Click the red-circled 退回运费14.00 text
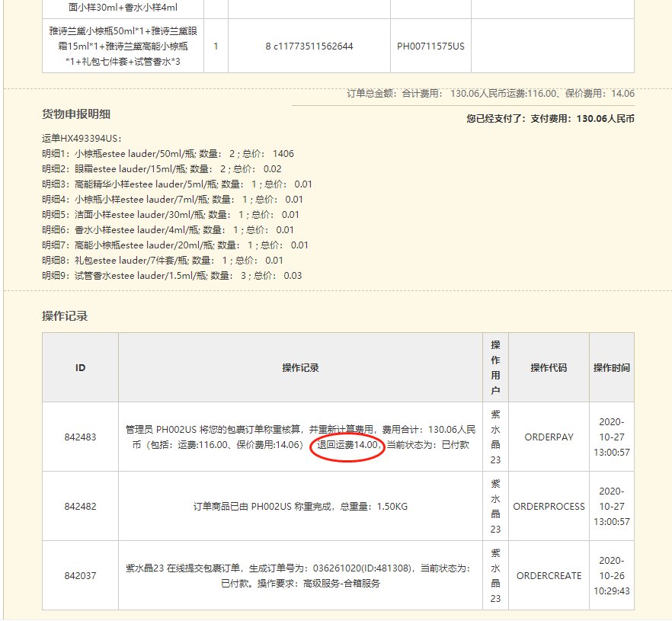 (x=347, y=445)
